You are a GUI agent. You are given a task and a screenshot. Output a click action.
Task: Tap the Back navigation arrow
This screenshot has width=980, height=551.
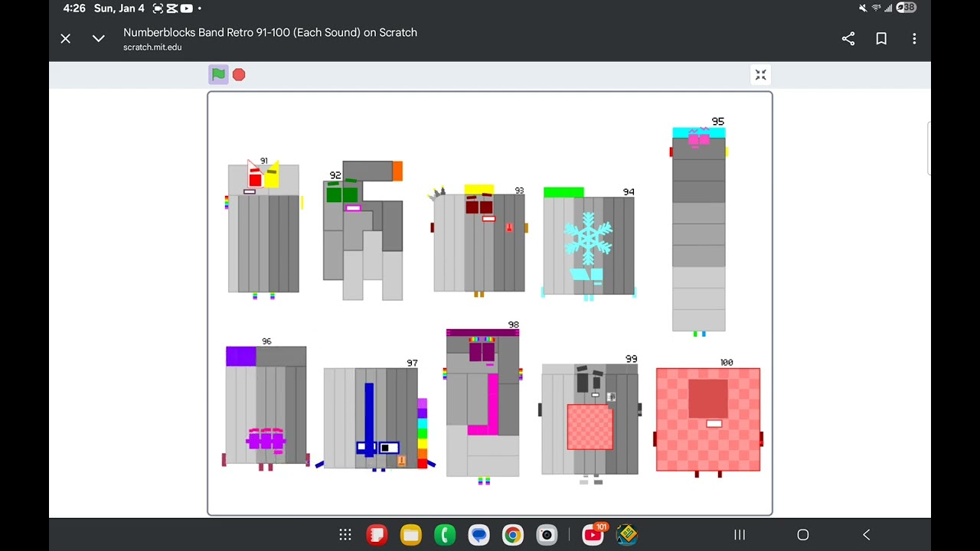coord(867,535)
